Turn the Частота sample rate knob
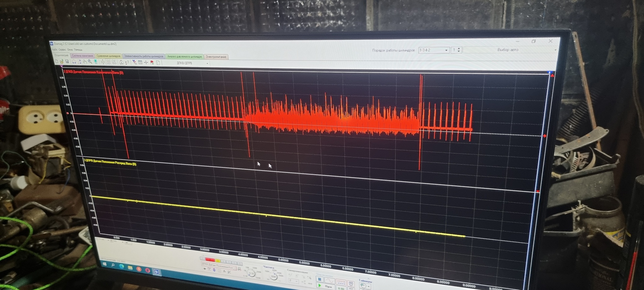This screenshot has height=290, width=644. (x=273, y=276)
